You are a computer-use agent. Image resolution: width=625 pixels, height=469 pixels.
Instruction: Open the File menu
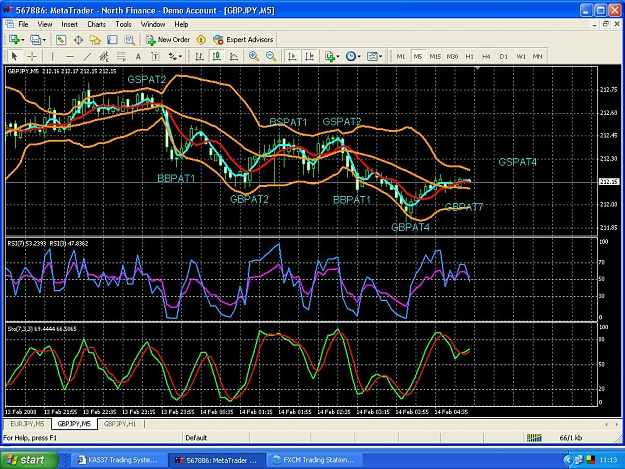click(x=24, y=24)
